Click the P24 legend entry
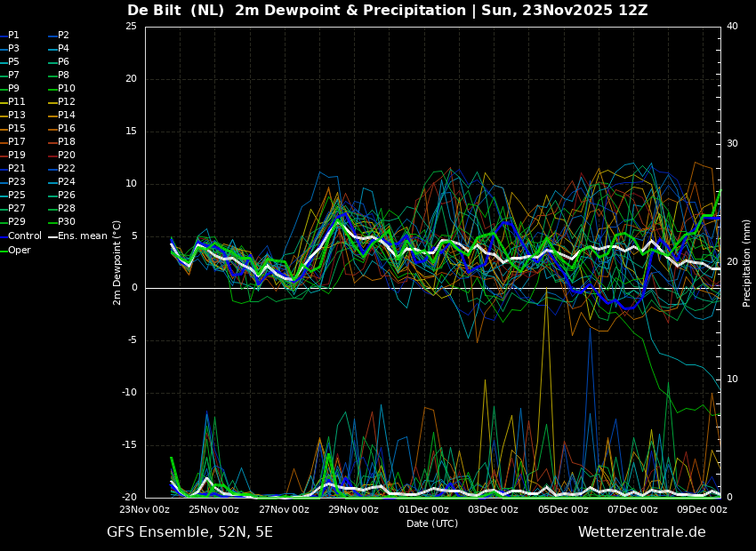 61,182
